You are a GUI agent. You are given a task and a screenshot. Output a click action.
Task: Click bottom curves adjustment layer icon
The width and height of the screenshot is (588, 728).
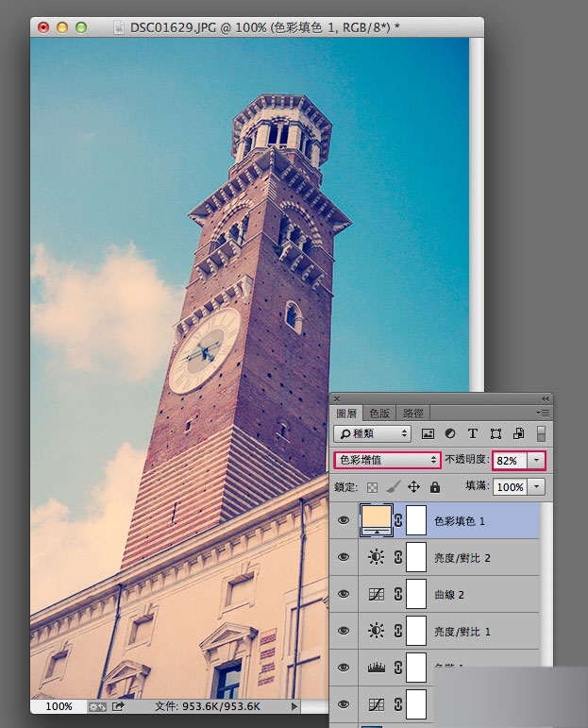click(x=376, y=704)
